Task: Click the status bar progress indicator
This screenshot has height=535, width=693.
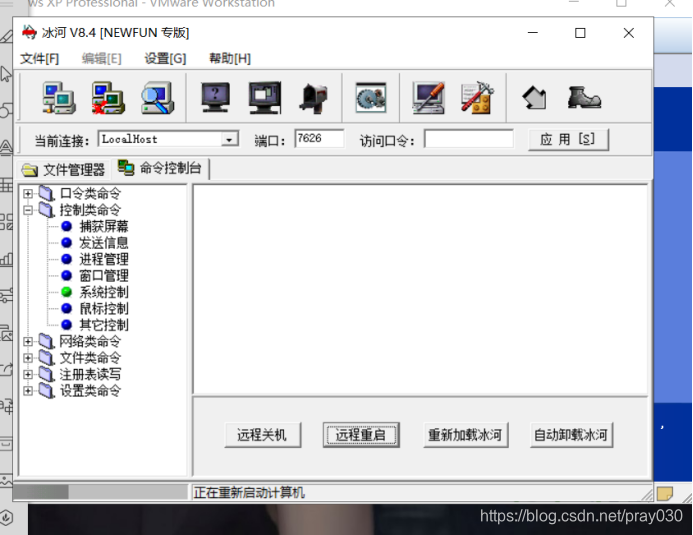Action: [x=101, y=492]
